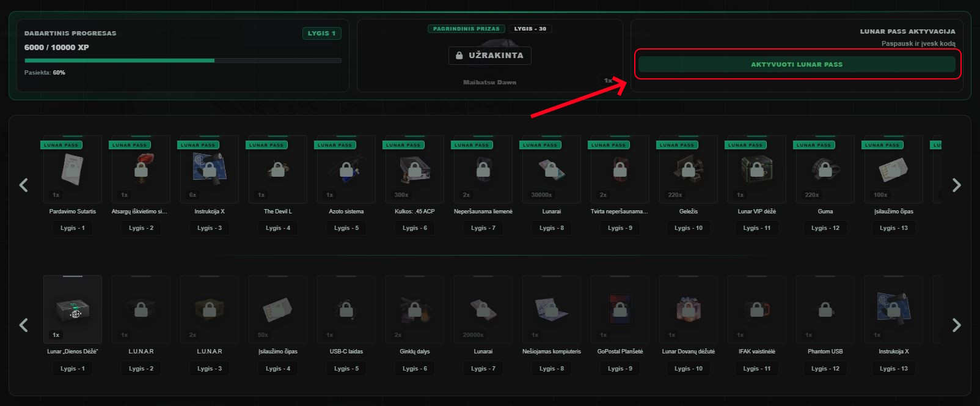Select the 1x L.U.N.A.R level 2 reward
The width and height of the screenshot is (980, 406).
tap(141, 309)
